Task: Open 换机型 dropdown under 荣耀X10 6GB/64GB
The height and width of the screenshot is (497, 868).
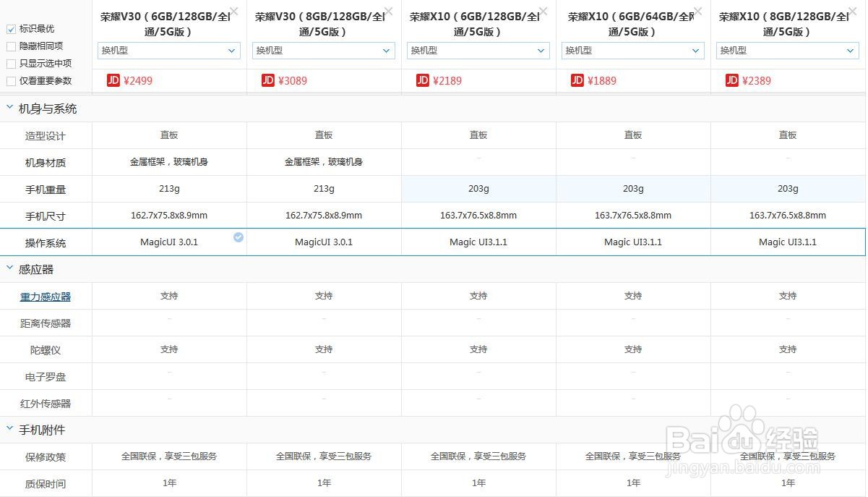Action: [633, 51]
